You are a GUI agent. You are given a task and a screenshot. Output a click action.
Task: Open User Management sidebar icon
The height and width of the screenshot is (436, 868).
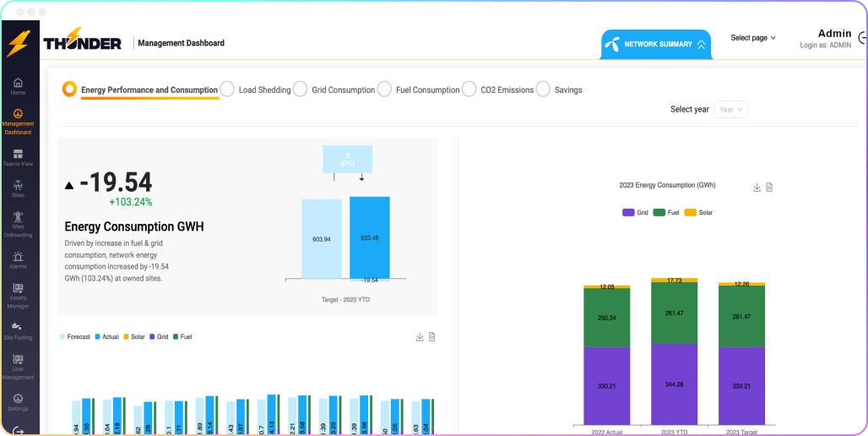[x=18, y=359]
